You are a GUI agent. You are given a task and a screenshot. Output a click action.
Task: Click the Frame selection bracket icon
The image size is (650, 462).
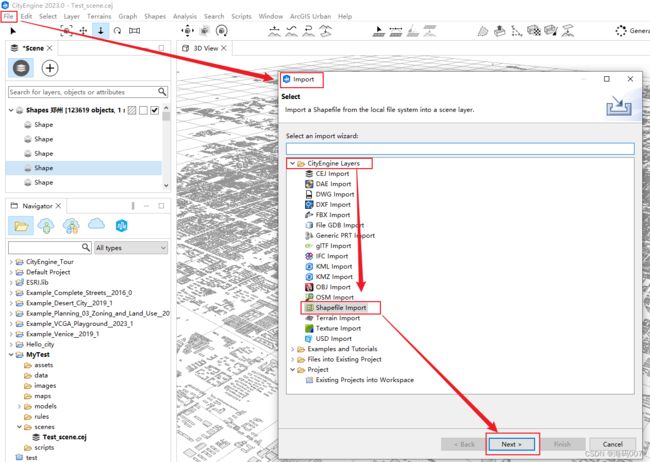tap(66, 30)
